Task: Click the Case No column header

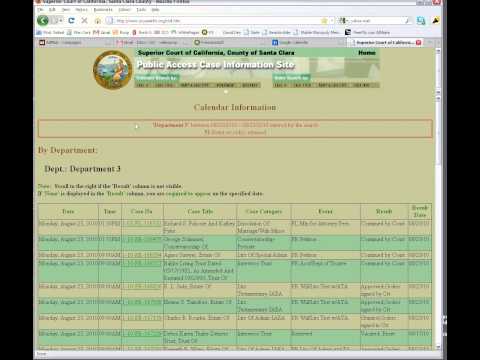Action: pos(142,211)
